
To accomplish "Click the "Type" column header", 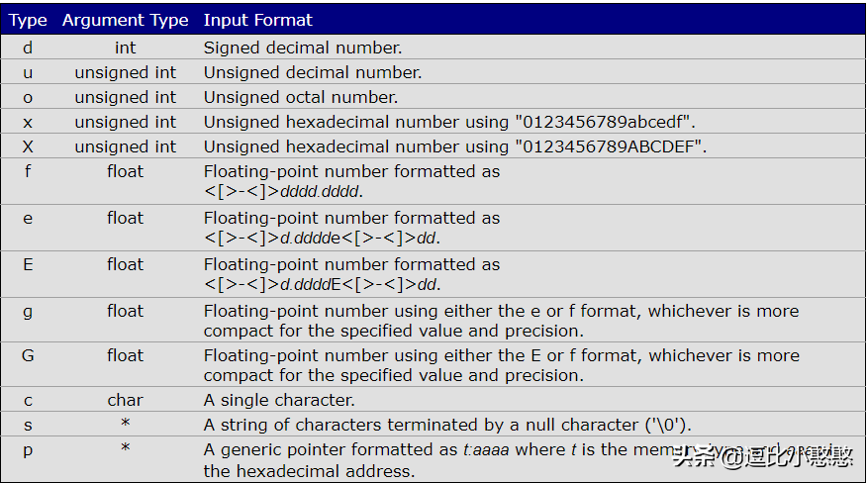I will [x=28, y=20].
